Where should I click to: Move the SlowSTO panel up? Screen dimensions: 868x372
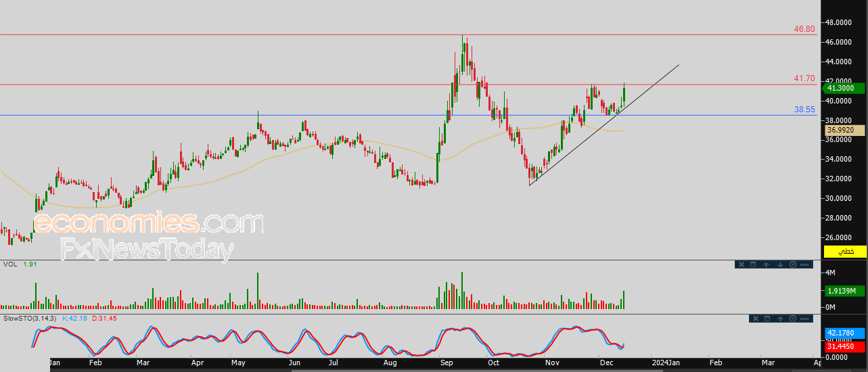tap(780, 319)
